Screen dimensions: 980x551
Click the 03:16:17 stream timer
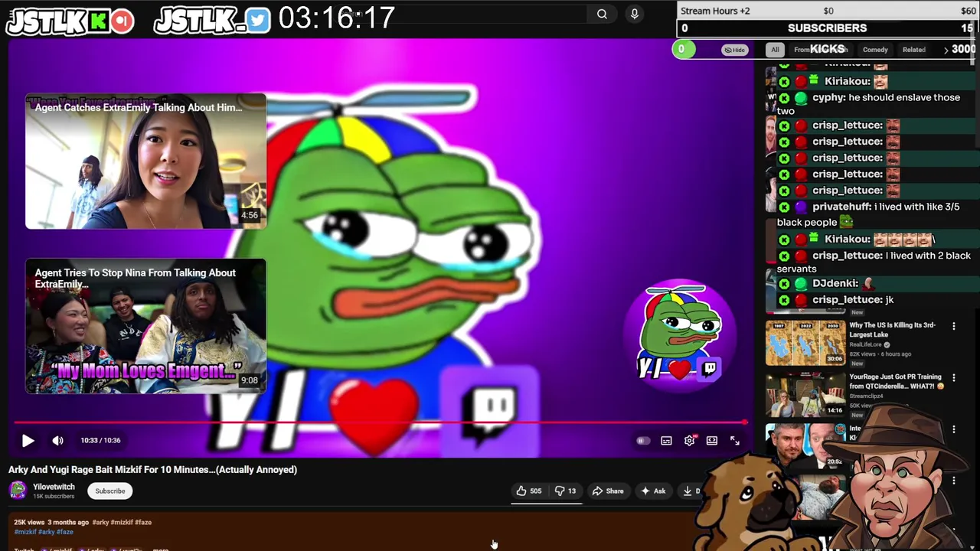coord(337,18)
